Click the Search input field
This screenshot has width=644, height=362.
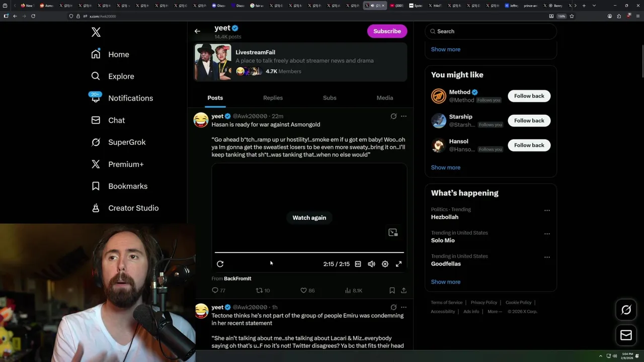tap(491, 31)
